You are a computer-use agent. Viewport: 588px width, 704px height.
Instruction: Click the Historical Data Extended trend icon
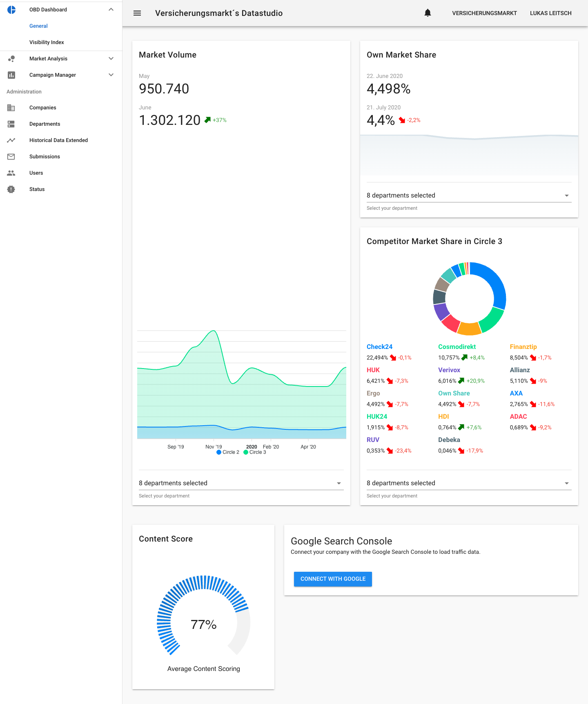[x=11, y=140]
